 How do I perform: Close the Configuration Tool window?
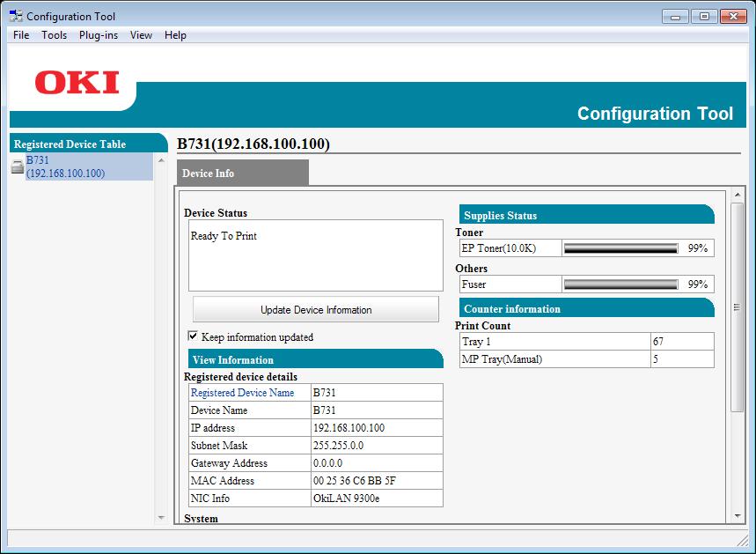[733, 17]
